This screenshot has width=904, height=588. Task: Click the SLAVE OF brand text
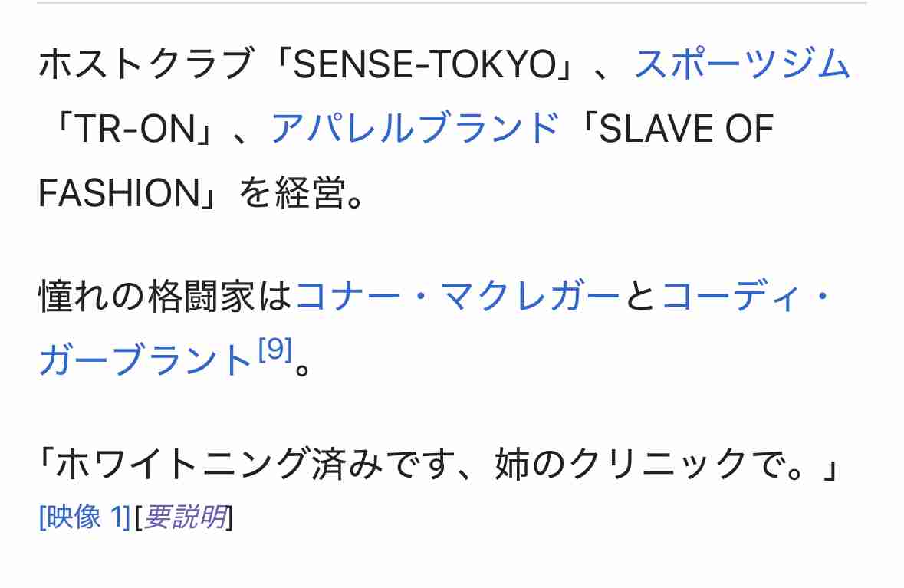click(x=686, y=128)
